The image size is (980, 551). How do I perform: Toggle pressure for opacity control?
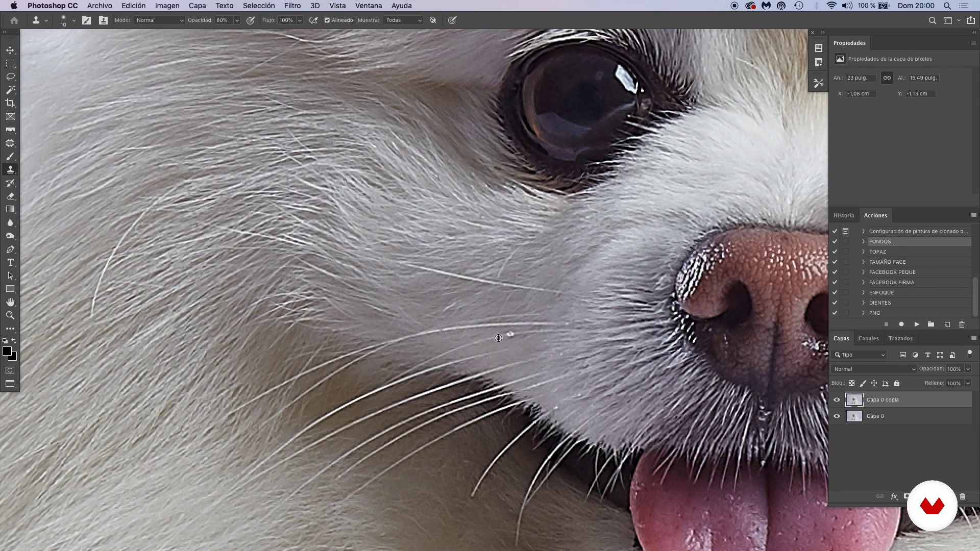(251, 20)
